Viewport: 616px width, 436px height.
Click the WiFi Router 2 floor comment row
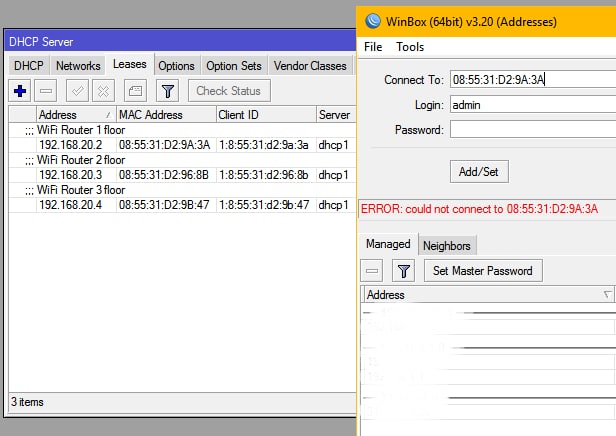(x=182, y=160)
